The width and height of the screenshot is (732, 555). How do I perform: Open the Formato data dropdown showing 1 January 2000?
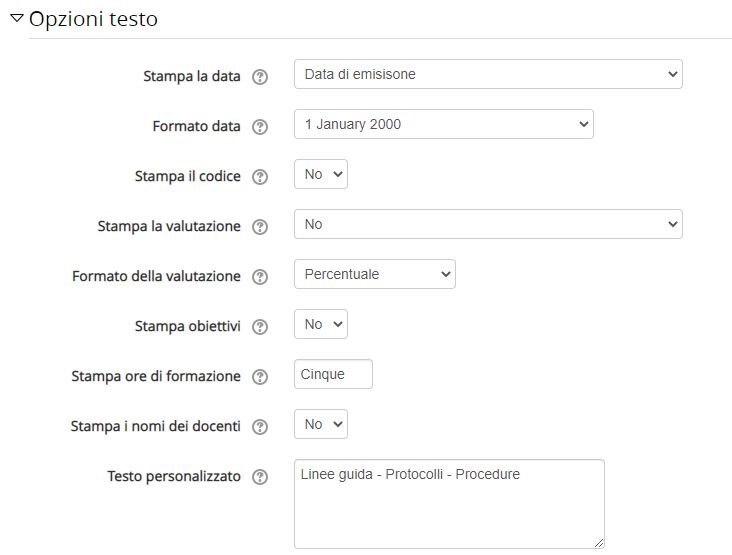[443, 124]
